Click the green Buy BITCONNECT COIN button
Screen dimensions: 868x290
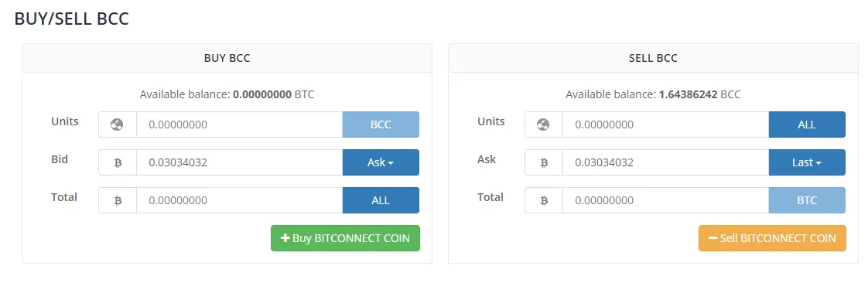click(x=346, y=238)
